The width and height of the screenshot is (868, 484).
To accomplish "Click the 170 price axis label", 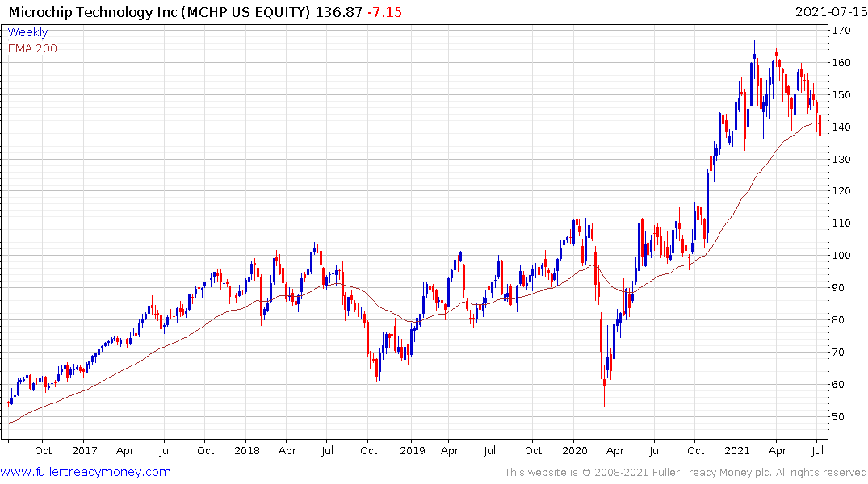I will [841, 31].
